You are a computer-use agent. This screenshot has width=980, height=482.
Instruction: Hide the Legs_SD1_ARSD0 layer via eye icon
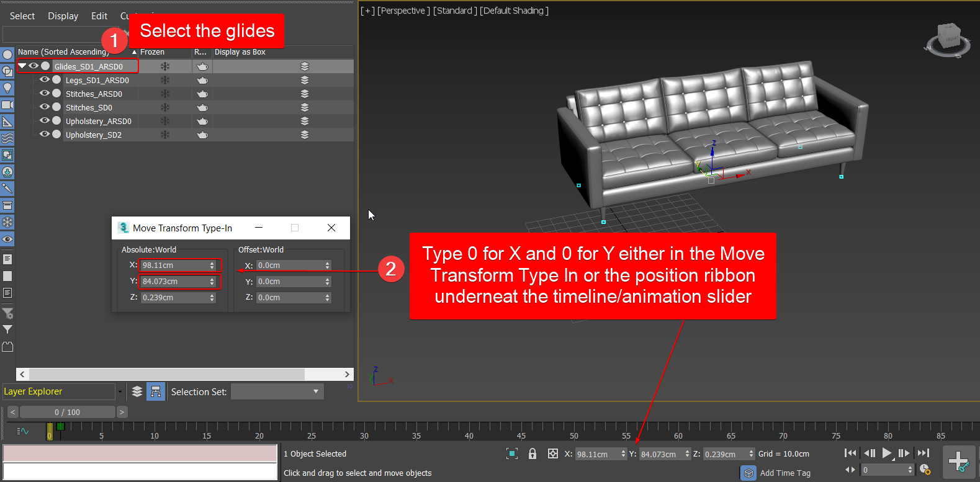(45, 80)
